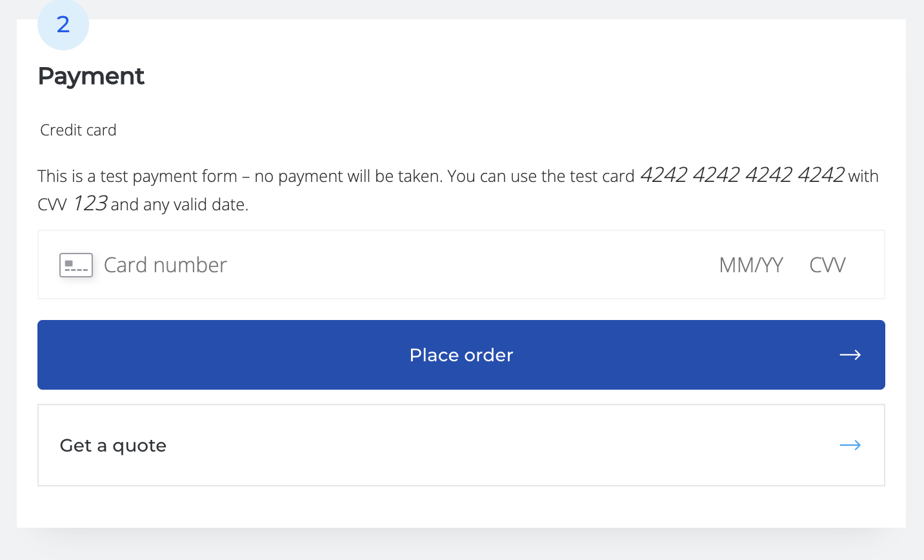Image resolution: width=924 pixels, height=560 pixels.
Task: Click the word "with" after the test card number
Action: (863, 176)
